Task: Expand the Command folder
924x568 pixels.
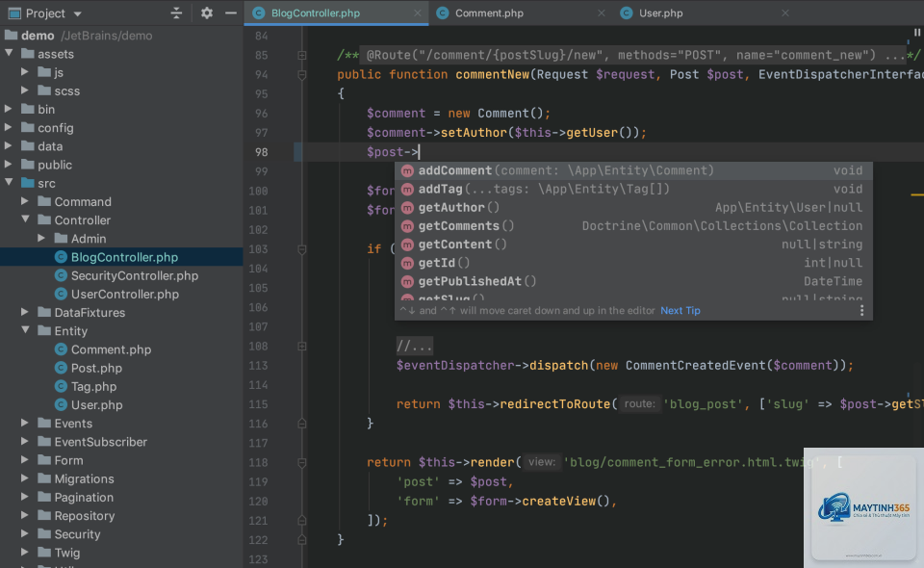Action: tap(25, 201)
